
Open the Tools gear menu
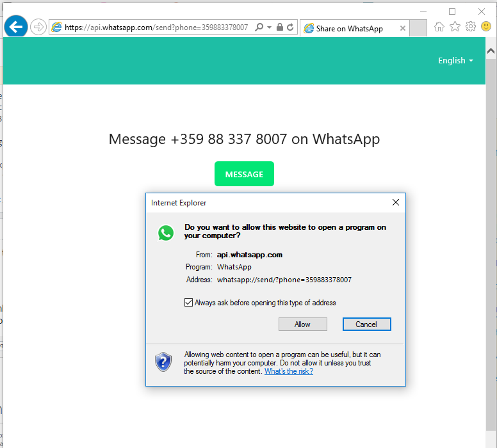471,27
